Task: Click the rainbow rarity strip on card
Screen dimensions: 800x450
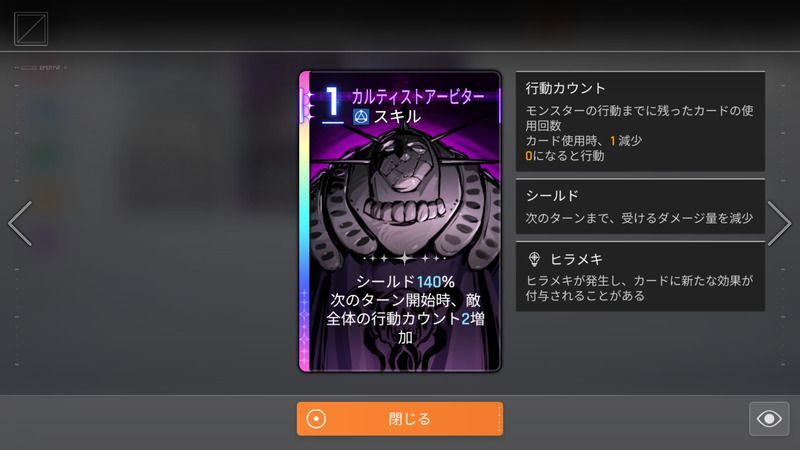Action: tap(305, 222)
